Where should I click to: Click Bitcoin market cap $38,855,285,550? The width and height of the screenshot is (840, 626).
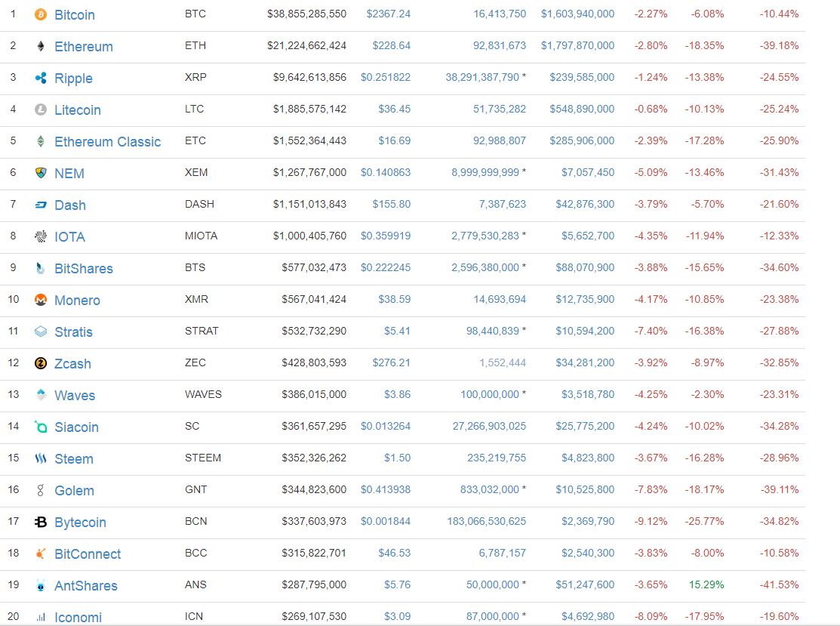coord(307,14)
